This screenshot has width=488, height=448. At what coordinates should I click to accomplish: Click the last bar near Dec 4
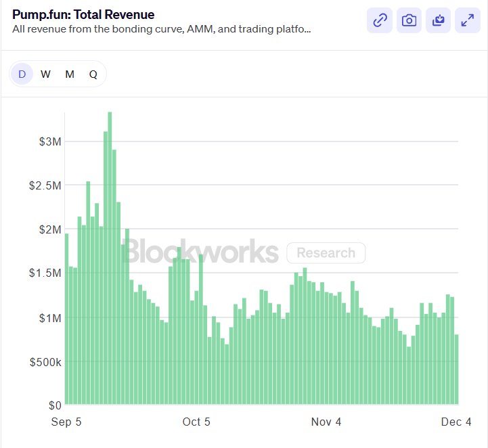(x=457, y=369)
